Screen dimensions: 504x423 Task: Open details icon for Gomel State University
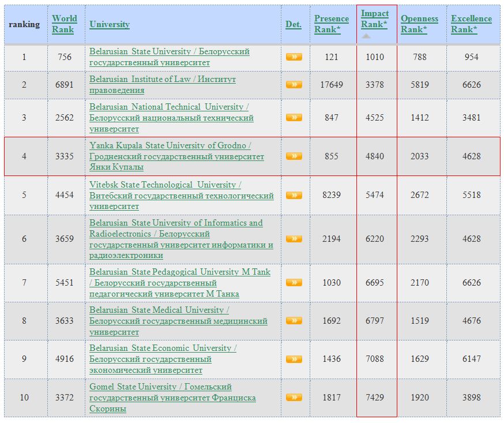point(294,397)
